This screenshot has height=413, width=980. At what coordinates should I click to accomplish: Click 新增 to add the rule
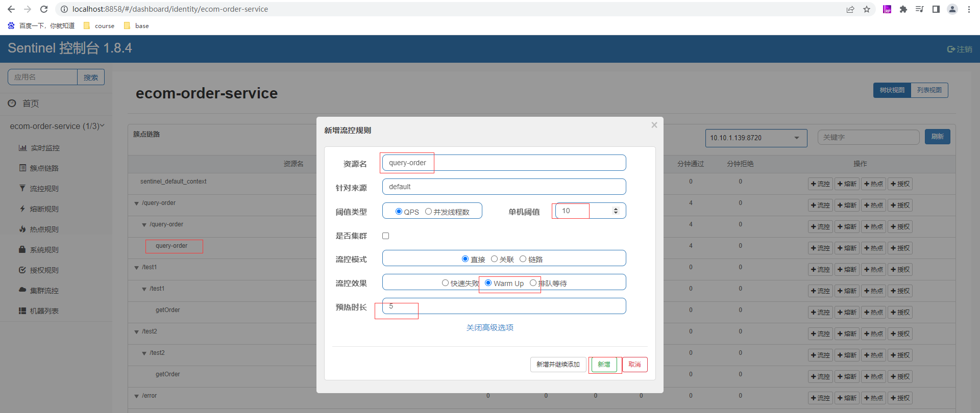[604, 365]
